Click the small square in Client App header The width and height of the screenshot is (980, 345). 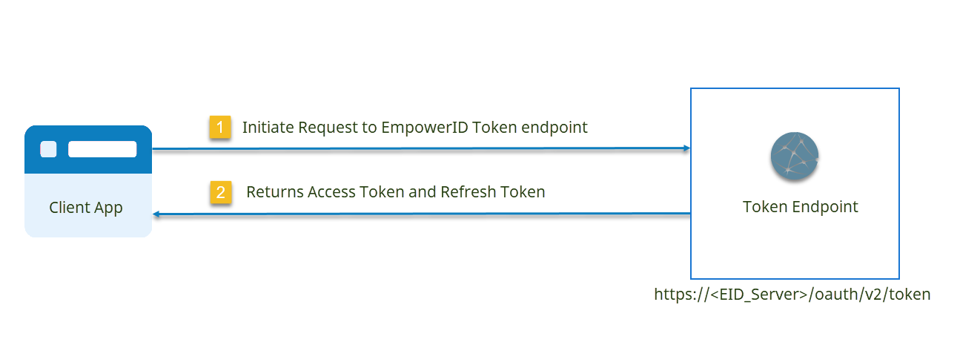pyautogui.click(x=48, y=149)
